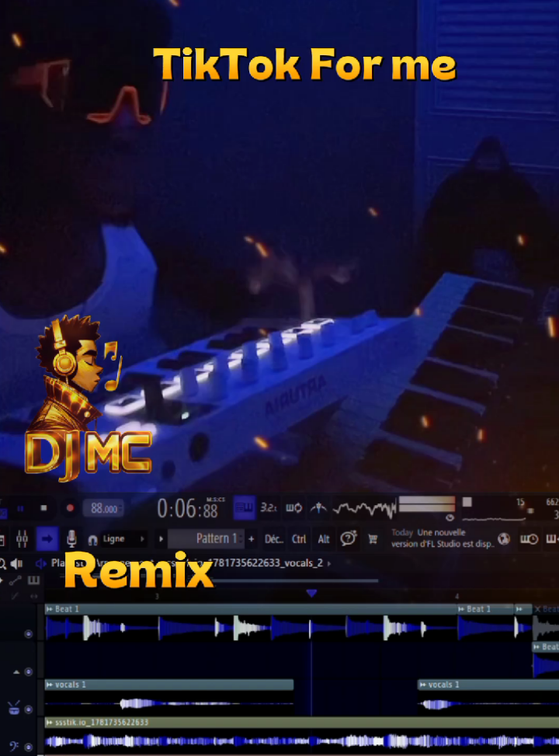Mute the ssstik.io track

click(x=29, y=747)
